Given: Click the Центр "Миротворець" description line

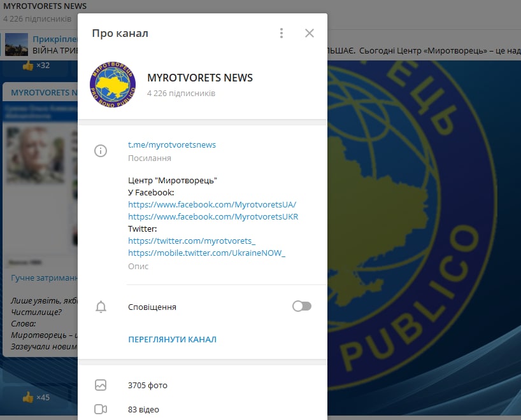Looking at the screenshot, I should point(173,180).
